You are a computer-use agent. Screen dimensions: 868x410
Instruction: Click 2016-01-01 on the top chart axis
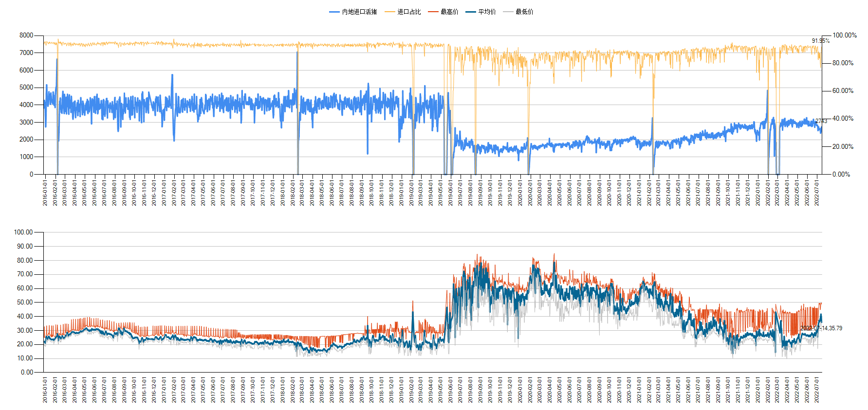click(x=45, y=193)
